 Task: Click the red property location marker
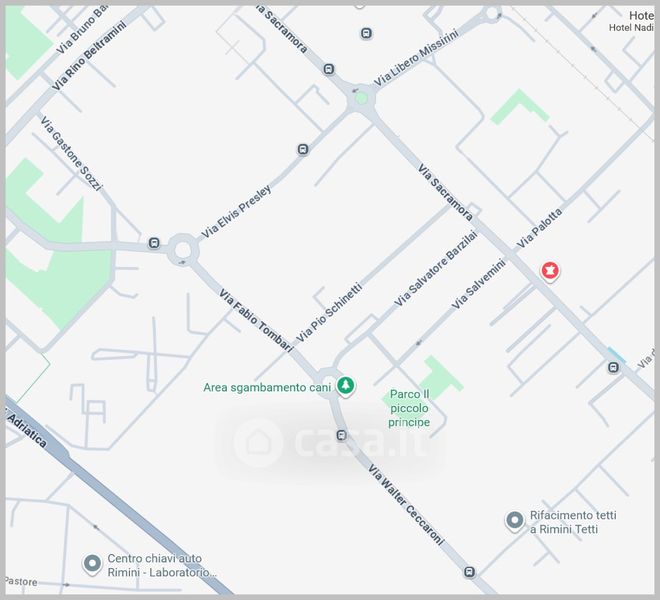550,271
